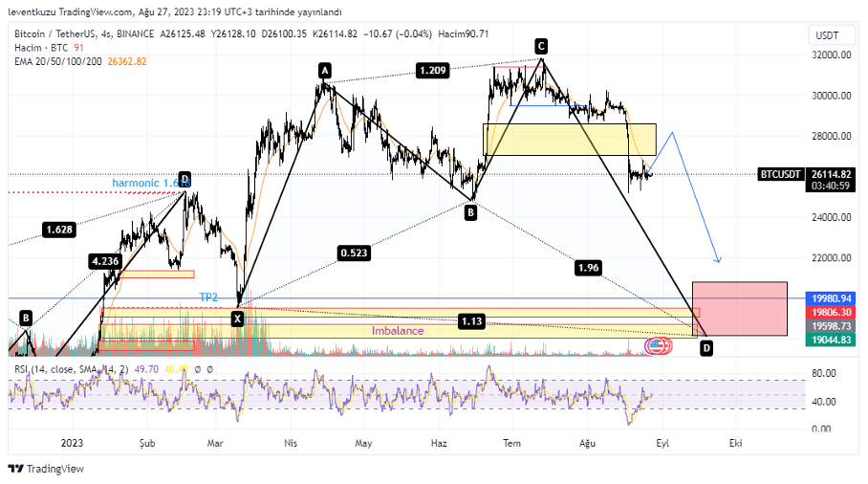Select the pink target zone rectangle
Image resolution: width=868 pixels, height=484 pixels.
[739, 308]
